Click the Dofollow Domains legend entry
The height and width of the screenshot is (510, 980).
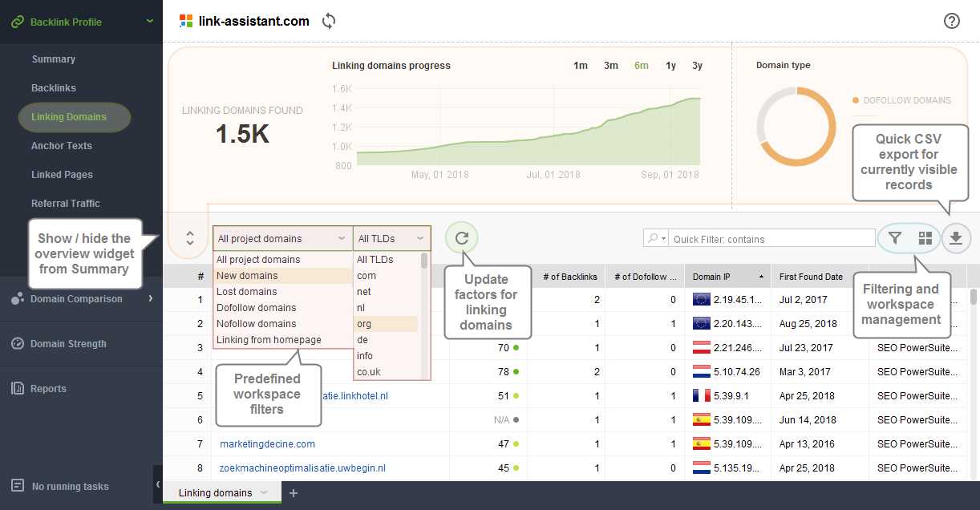(x=901, y=101)
